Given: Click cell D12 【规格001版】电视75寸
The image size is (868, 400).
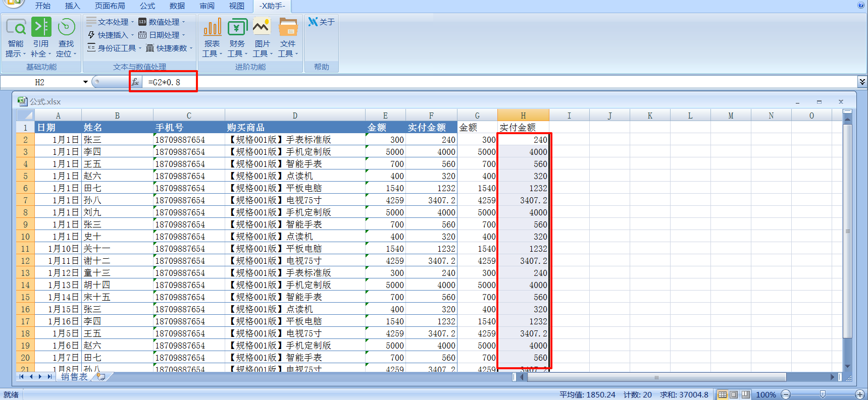Looking at the screenshot, I should click(x=295, y=261).
